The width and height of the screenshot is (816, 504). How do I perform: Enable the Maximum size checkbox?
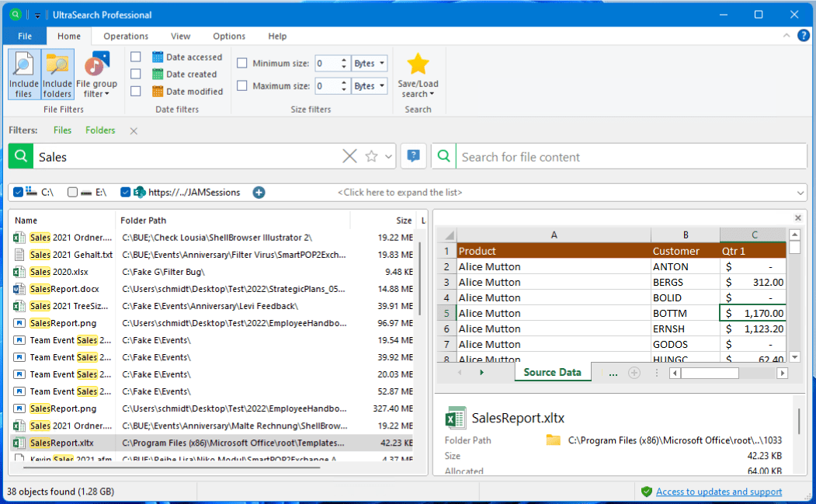pos(242,85)
